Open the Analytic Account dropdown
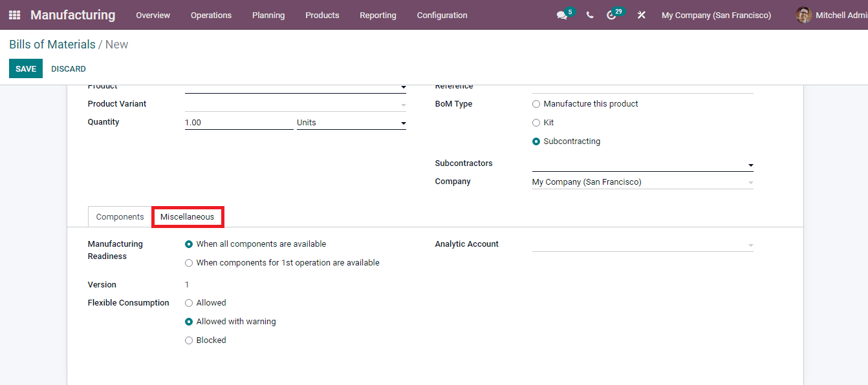 750,245
